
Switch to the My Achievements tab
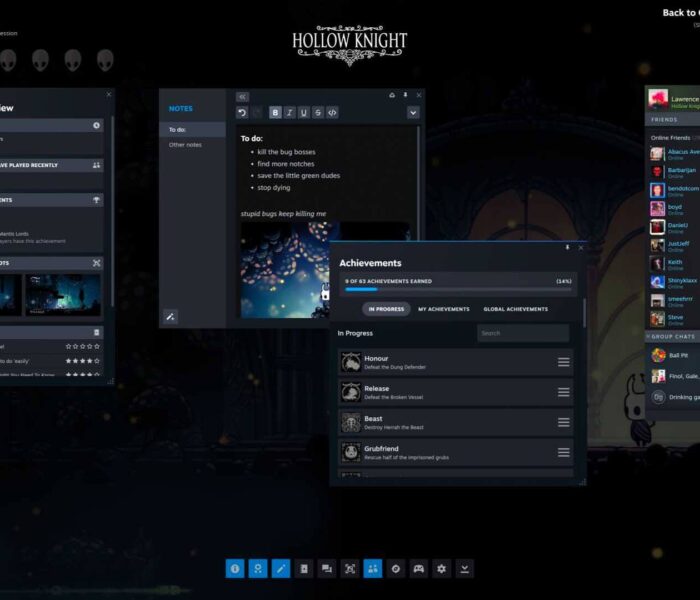click(444, 309)
